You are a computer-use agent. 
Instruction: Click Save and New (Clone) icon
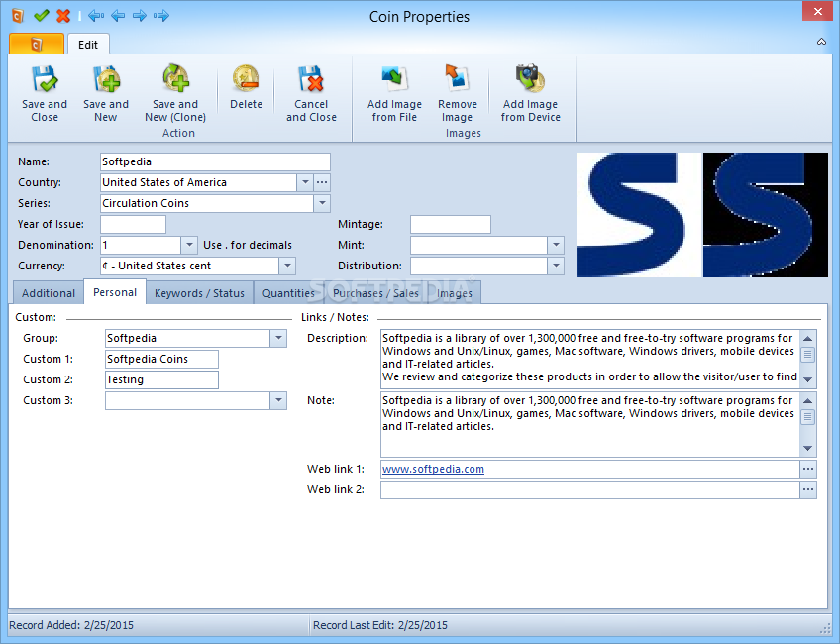(x=175, y=78)
